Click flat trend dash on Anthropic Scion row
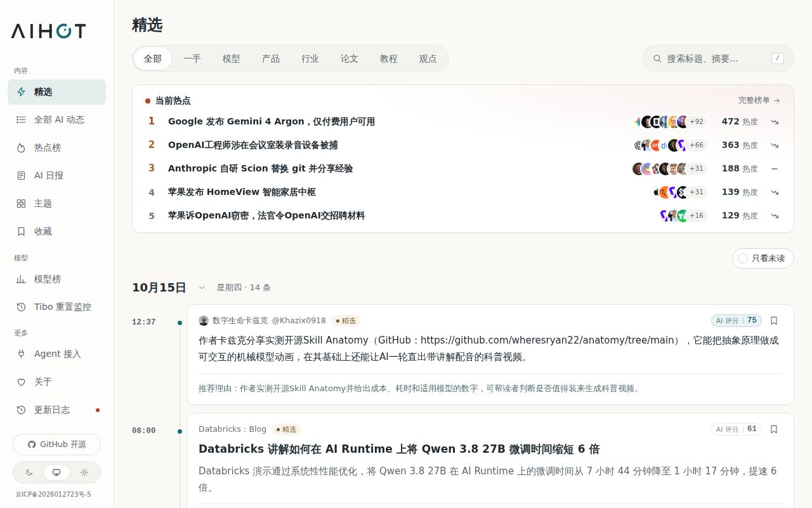Image resolution: width=812 pixels, height=508 pixels. pos(775,169)
